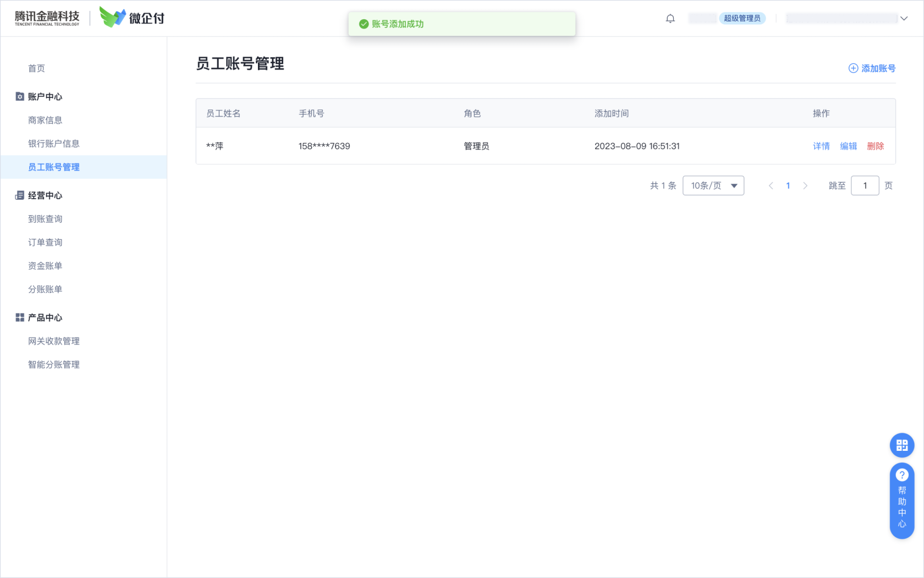Click the Tencent Financial Technology logo
Screen dimensions: 924x578
(x=47, y=18)
